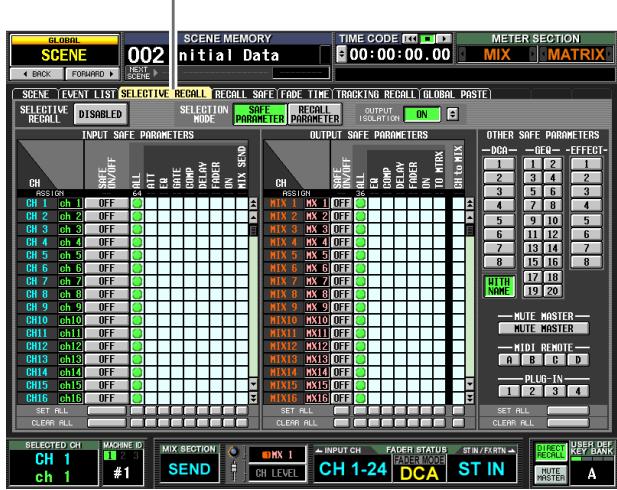Click input SET ALL safe on/off button
The width and height of the screenshot is (617, 490).
pyautogui.click(x=107, y=410)
